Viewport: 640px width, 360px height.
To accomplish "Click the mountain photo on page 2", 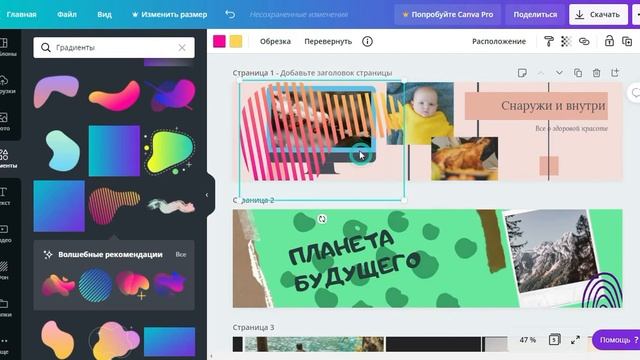I will coord(552,252).
